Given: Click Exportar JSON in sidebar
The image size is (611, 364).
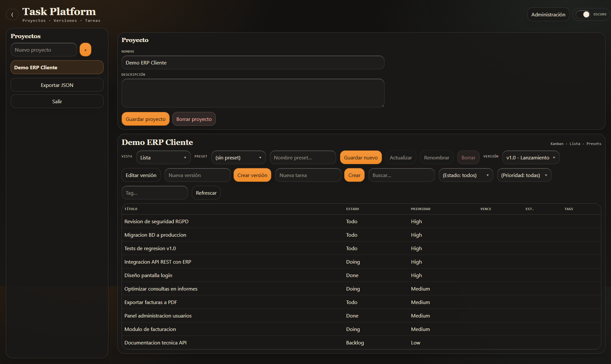Looking at the screenshot, I should (x=57, y=85).
